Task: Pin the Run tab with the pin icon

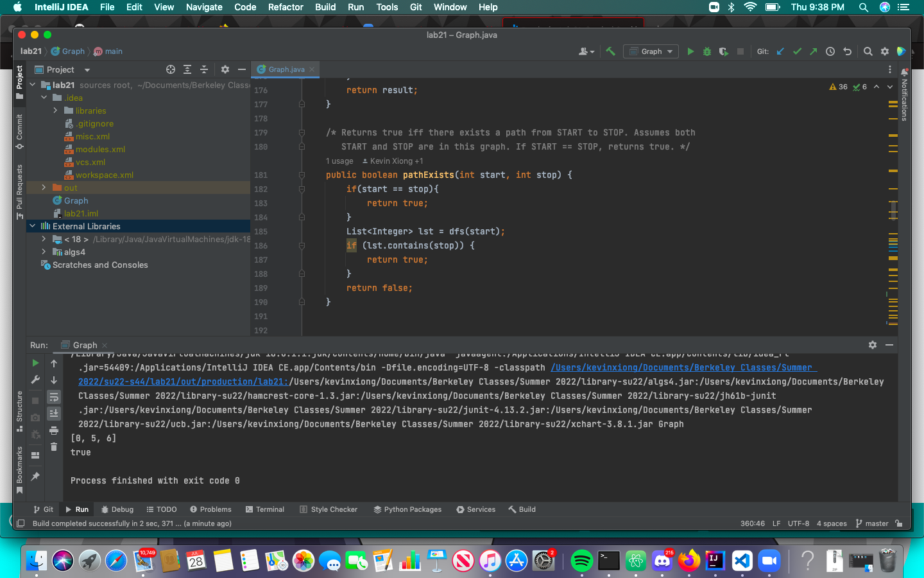Action: pos(35,476)
